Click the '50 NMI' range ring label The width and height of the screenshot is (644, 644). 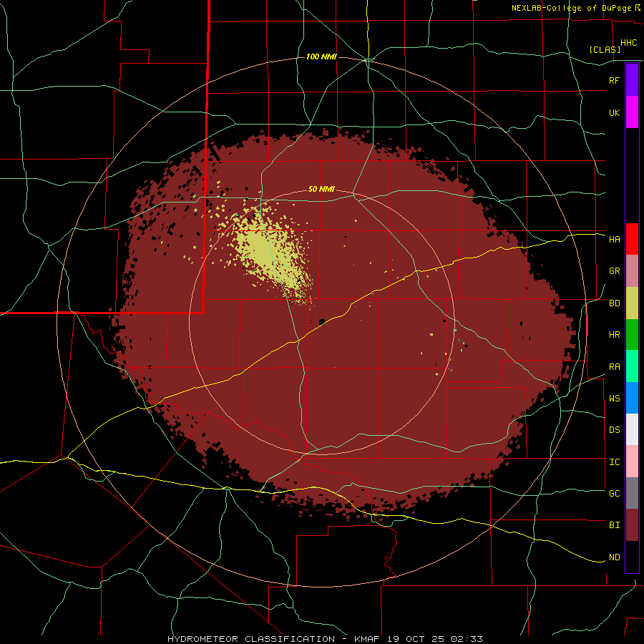321,190
